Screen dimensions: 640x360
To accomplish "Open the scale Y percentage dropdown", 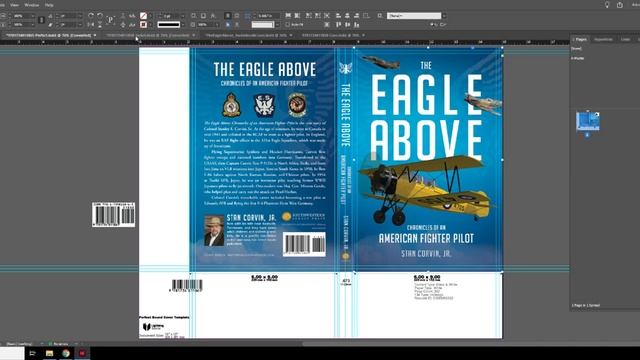I will pos(33,24).
